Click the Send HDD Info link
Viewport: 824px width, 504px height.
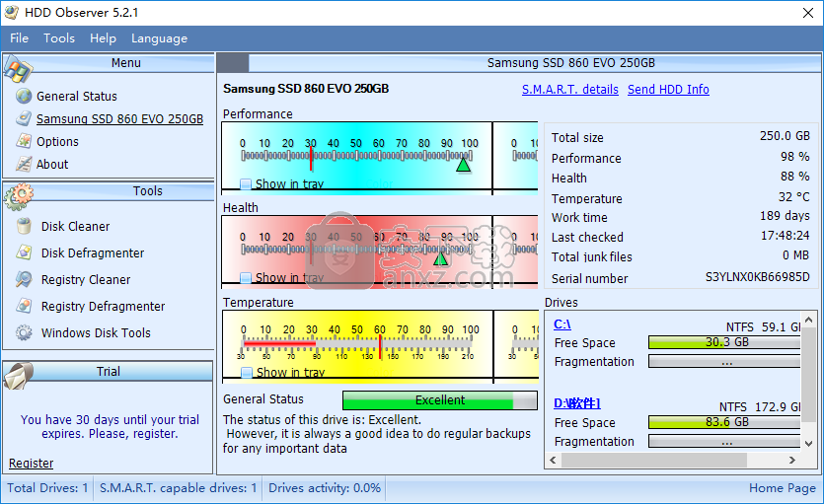click(668, 89)
